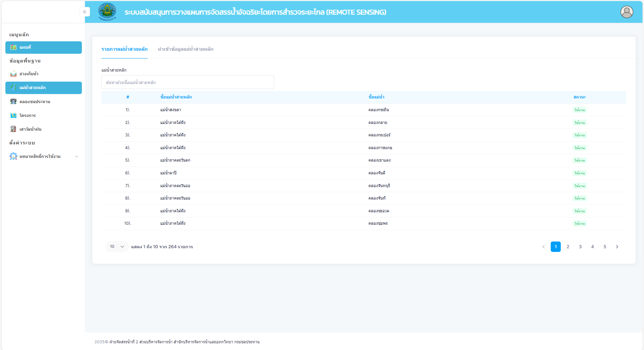Select the รายการแม่น้ำสายหลัก tab
Viewport: 644px width, 350px height.
pos(124,49)
